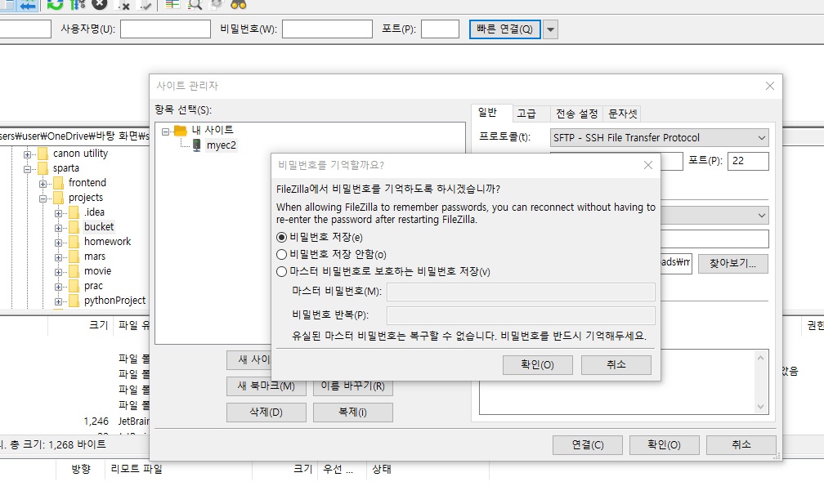Click the 이름 바꾸기(R) rename button
Viewport: 824px width, 504px height.
tap(353, 386)
